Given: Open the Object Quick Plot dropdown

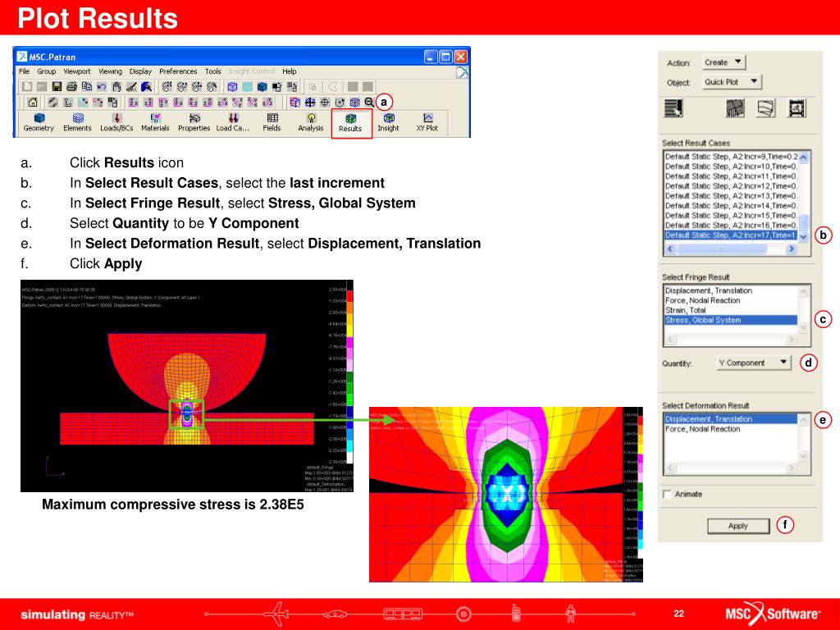Looking at the screenshot, I should [x=732, y=82].
